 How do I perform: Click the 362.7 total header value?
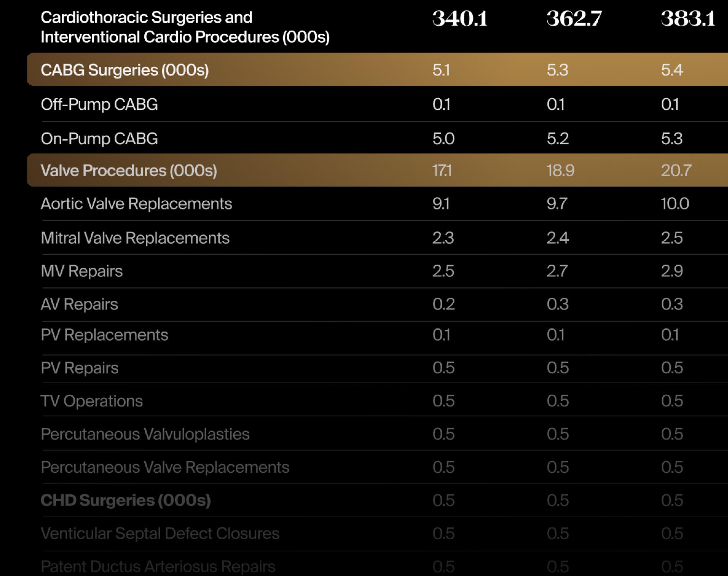[574, 19]
